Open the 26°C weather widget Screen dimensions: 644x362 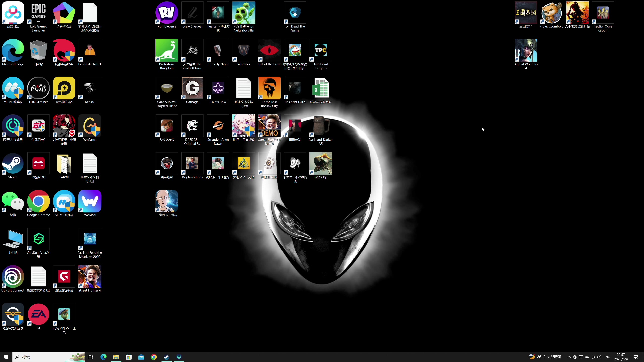pos(545,357)
